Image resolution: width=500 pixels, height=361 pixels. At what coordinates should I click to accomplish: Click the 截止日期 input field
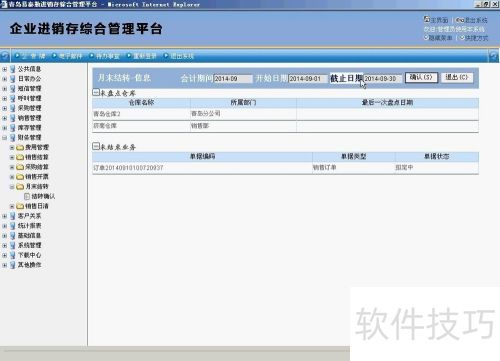(382, 79)
